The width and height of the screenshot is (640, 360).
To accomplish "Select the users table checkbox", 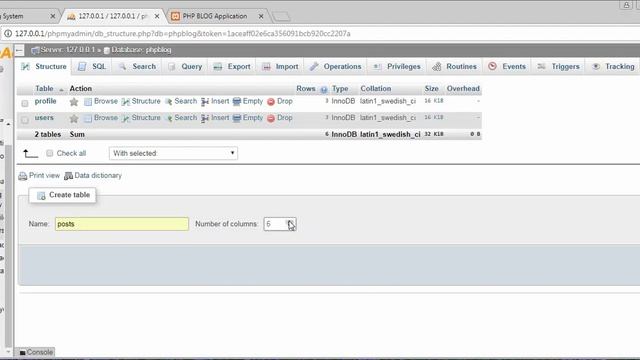I will pos(25,120).
